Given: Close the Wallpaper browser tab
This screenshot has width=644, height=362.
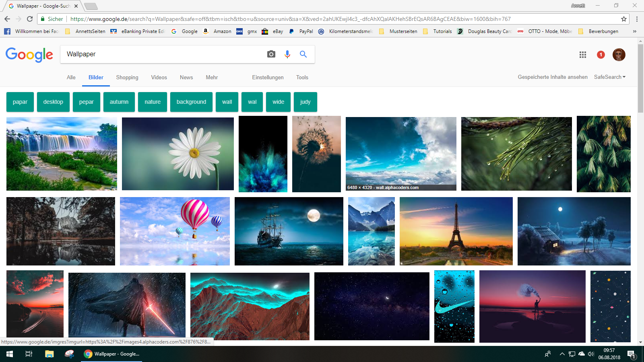Looking at the screenshot, I should tap(76, 6).
